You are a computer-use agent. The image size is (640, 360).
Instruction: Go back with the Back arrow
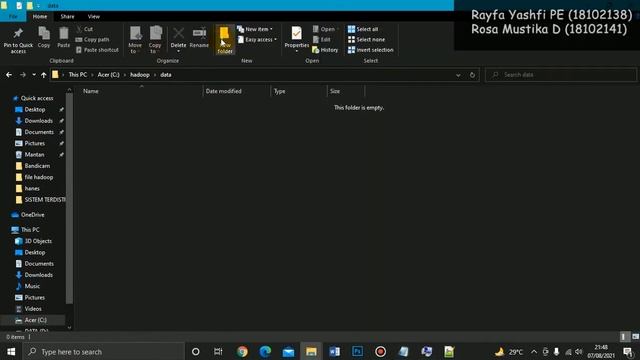click(9, 75)
